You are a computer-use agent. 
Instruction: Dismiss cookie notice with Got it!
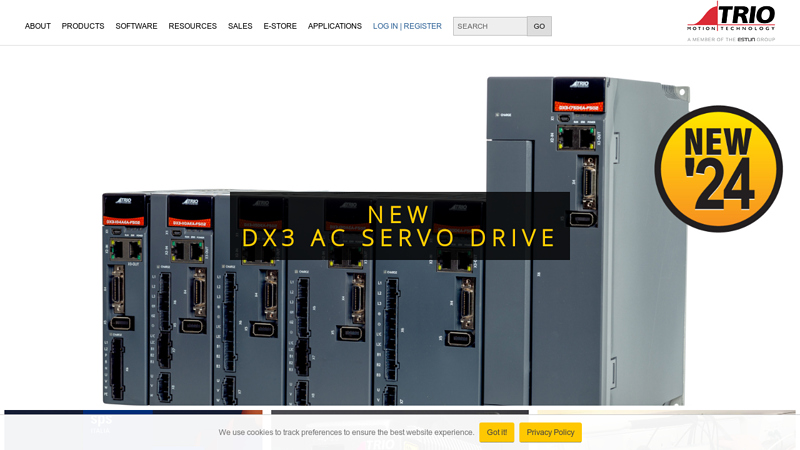[x=496, y=432]
